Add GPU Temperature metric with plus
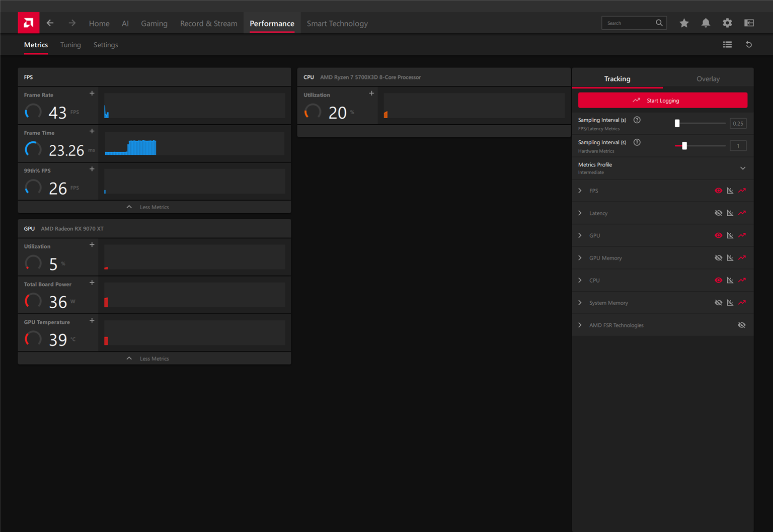This screenshot has height=532, width=773. [92, 320]
